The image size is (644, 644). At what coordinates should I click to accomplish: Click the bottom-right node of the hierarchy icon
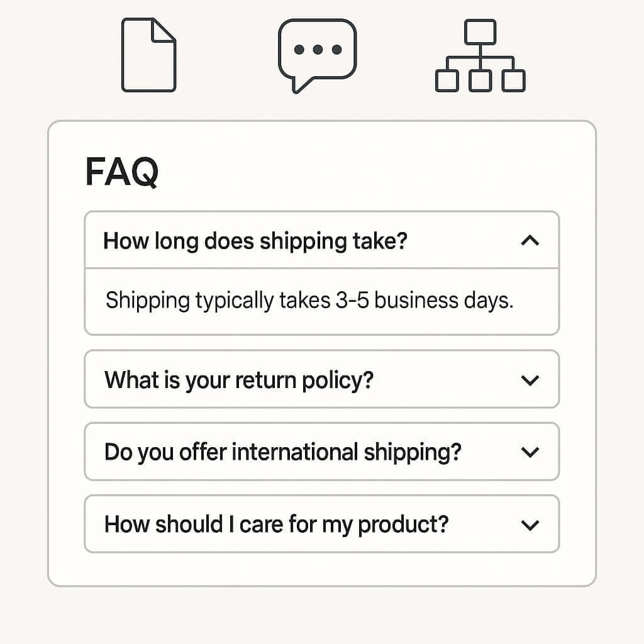pos(513,80)
